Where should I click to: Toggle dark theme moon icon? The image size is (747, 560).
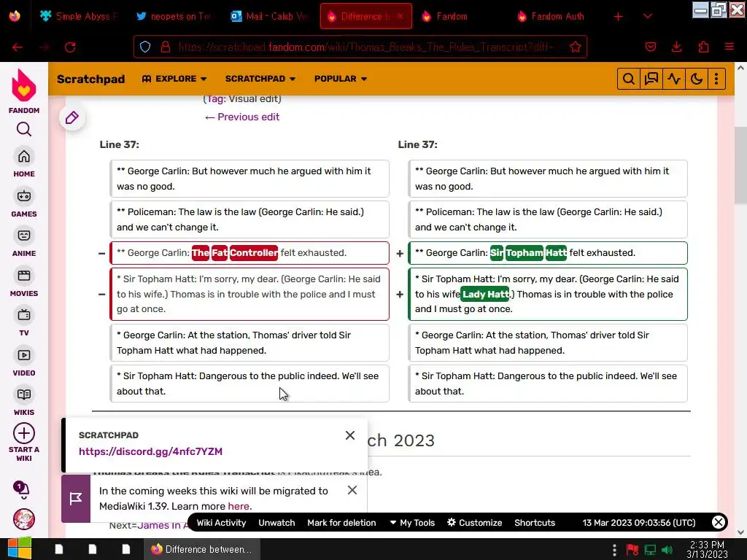[x=697, y=79]
